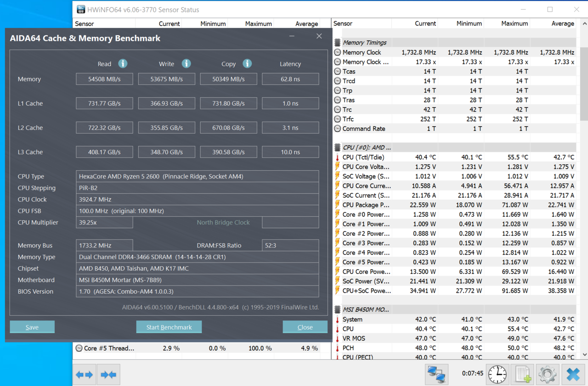Select the Tras row in Memory Timings
The image size is (588, 386).
click(454, 100)
